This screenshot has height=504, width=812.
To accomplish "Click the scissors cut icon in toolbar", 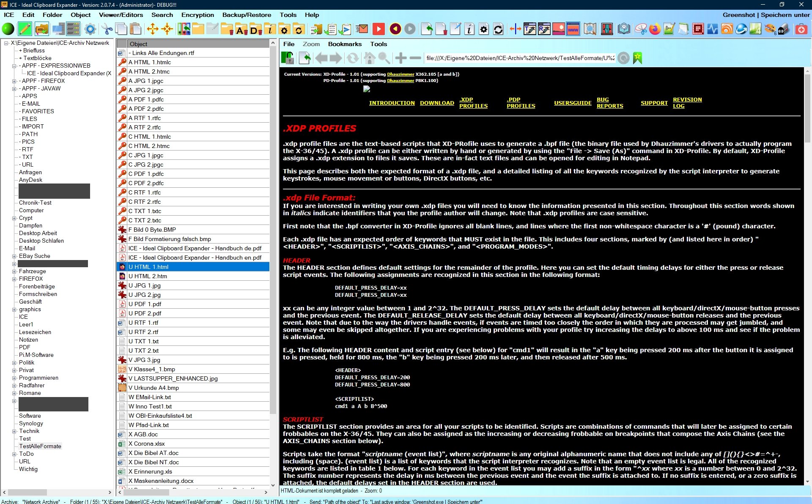I will (107, 29).
